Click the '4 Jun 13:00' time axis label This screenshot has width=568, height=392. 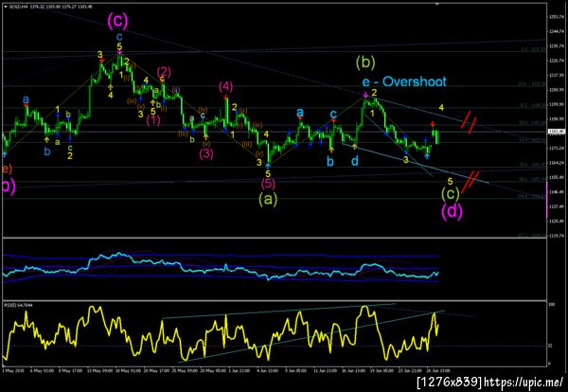pos(269,371)
